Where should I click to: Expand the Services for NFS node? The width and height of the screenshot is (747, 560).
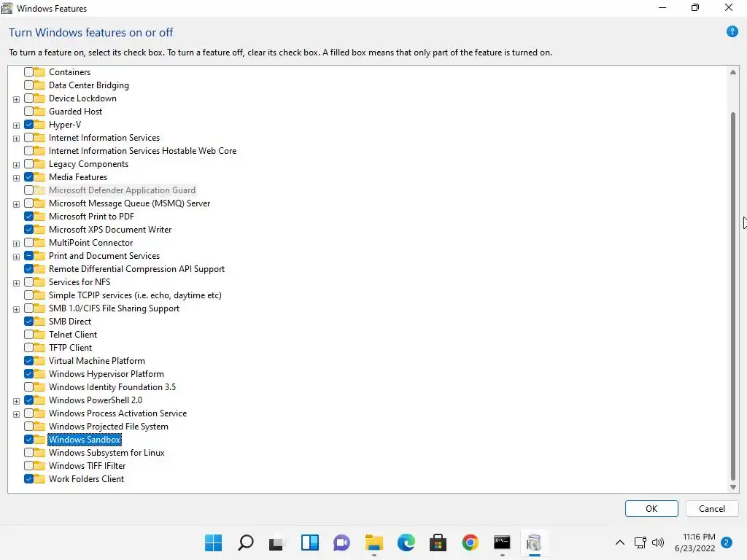pos(16,283)
